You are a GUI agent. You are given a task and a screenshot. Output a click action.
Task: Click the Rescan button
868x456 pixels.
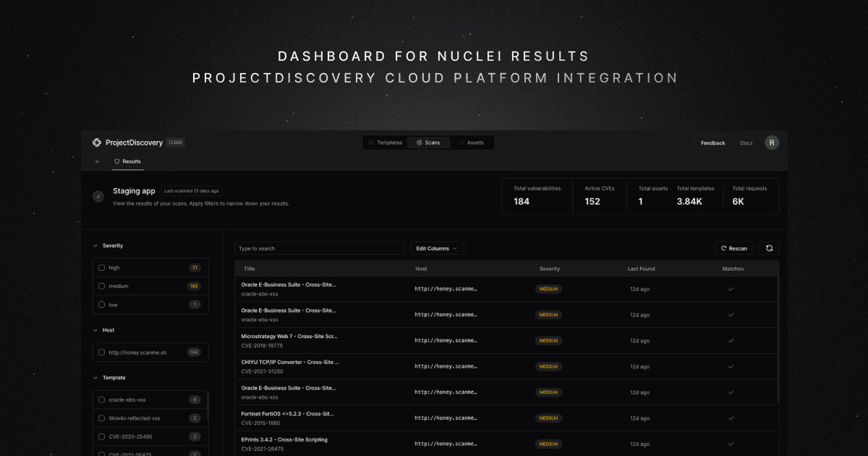734,248
